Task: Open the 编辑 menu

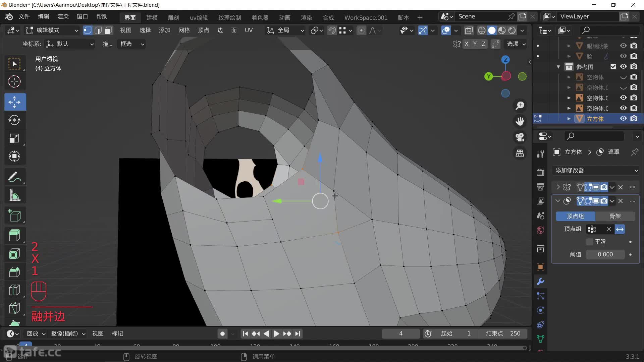Action: (44, 17)
